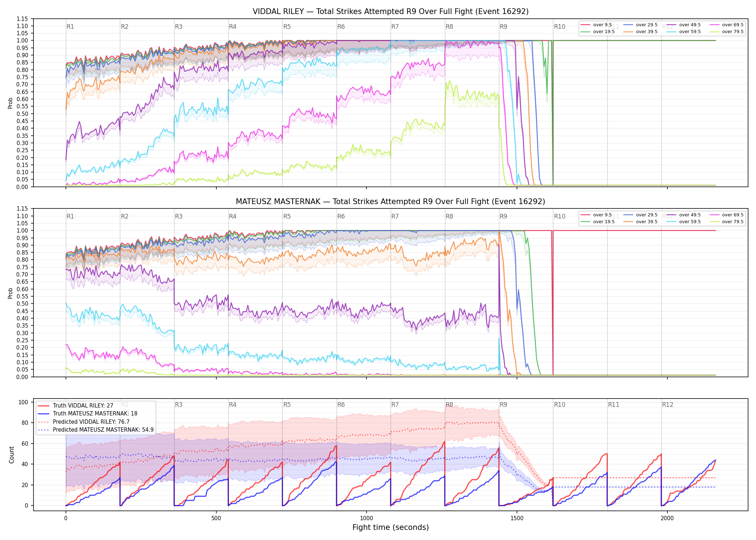Image resolution: width=756 pixels, height=540 pixels.
Task: Click 'over 19.5' in Masternak chart legend
Action: pyautogui.click(x=604, y=222)
